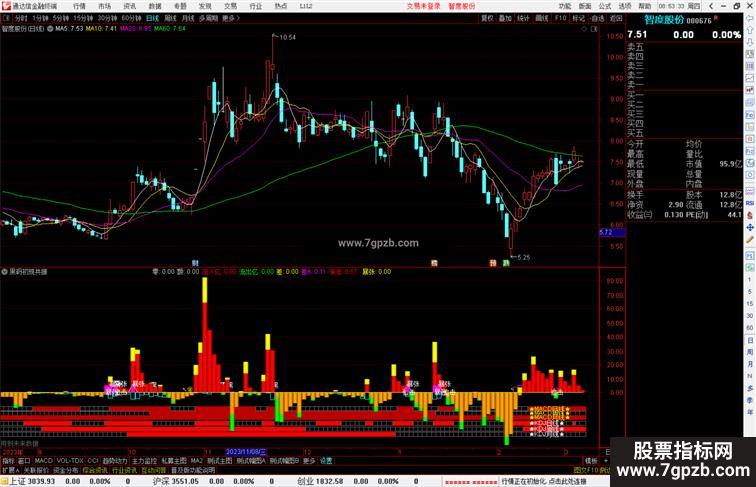Click the 标记 toolbar button

[579, 18]
